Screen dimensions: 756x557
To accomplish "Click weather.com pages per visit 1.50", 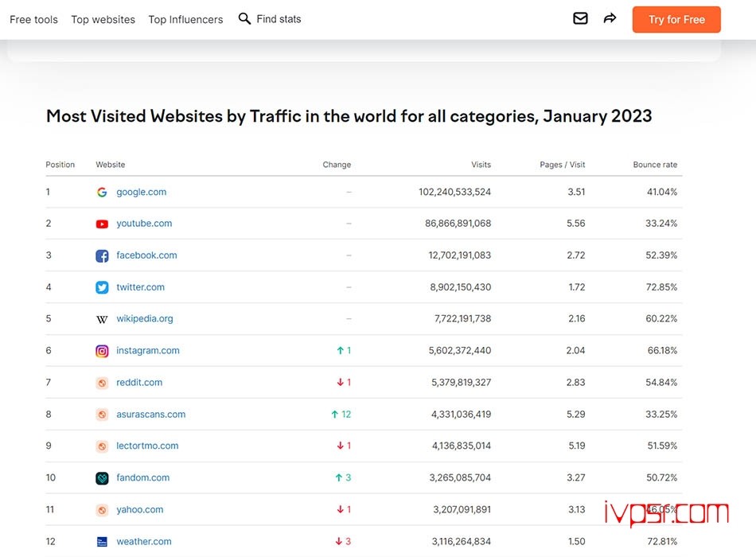I will [x=576, y=541].
